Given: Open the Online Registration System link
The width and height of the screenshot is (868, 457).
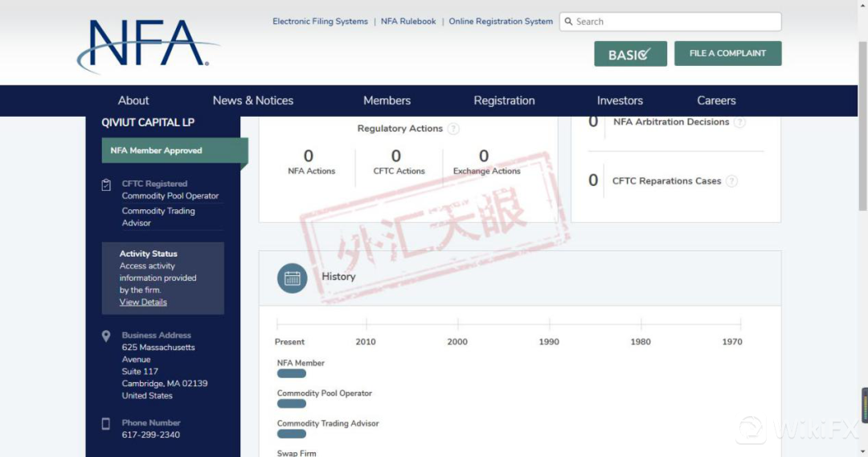Looking at the screenshot, I should tap(501, 22).
